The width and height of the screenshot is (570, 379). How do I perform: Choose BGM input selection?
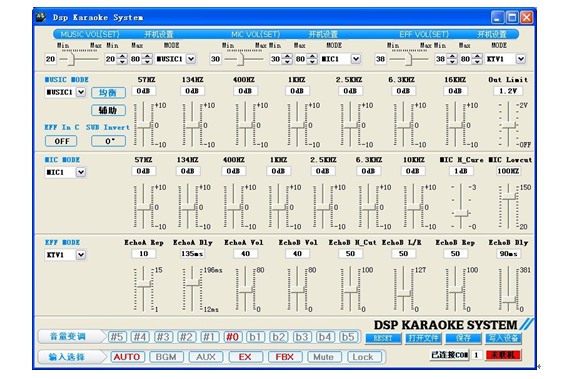pyautogui.click(x=166, y=357)
